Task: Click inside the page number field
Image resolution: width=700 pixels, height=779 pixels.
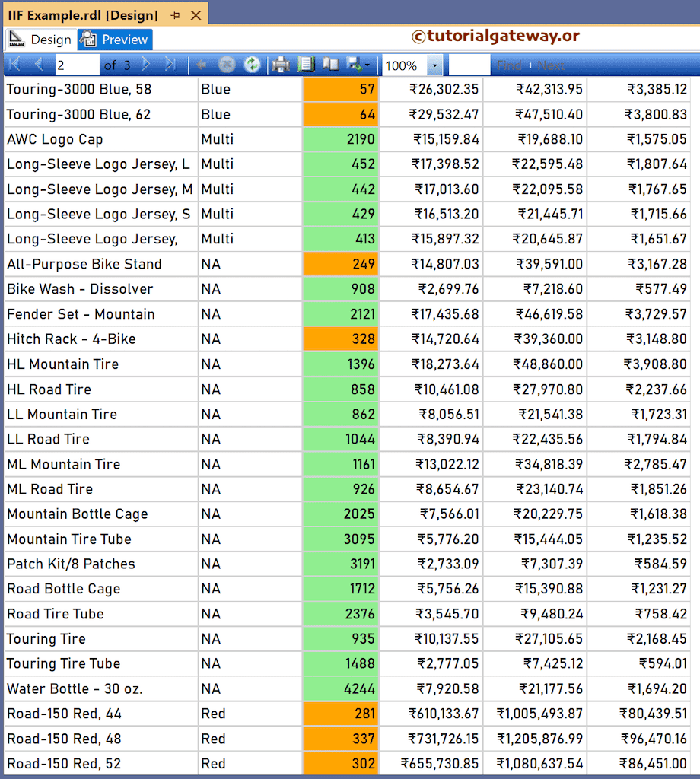Action: tap(76, 64)
